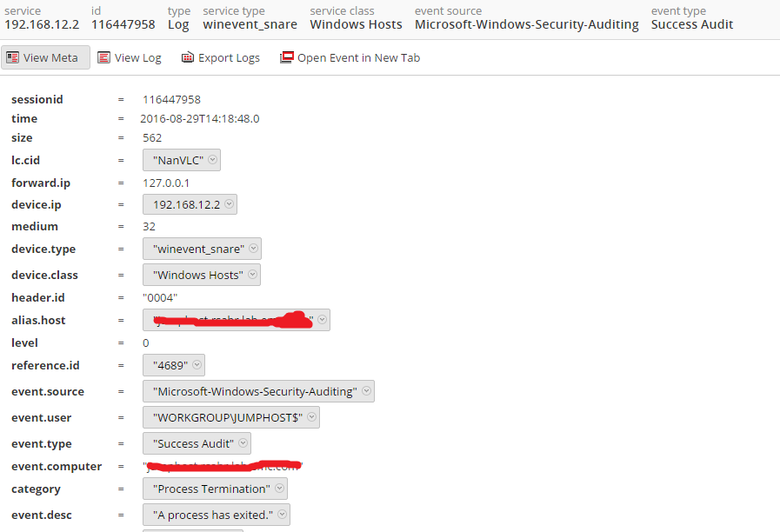Click the View Log icon
Image resolution: width=780 pixels, height=532 pixels.
(x=103, y=57)
